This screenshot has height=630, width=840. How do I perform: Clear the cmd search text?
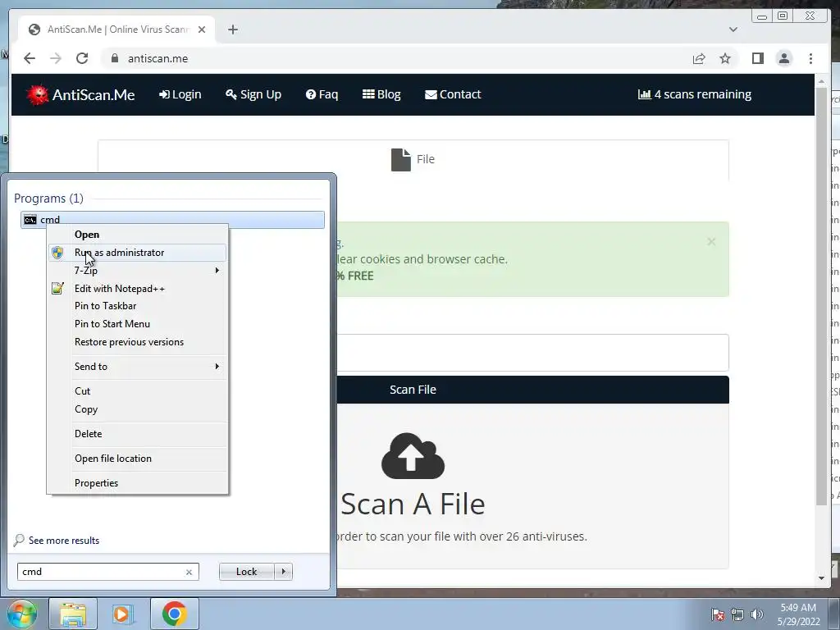coord(189,572)
